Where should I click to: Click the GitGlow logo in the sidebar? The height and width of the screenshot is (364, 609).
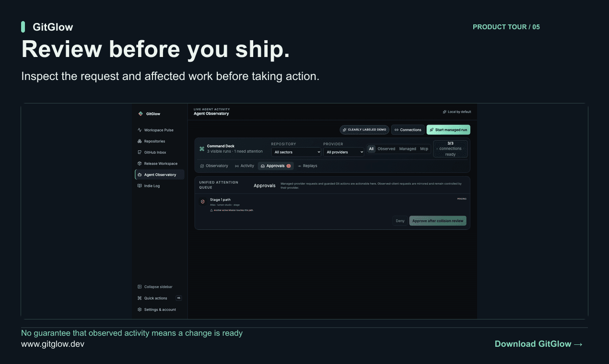(x=141, y=114)
